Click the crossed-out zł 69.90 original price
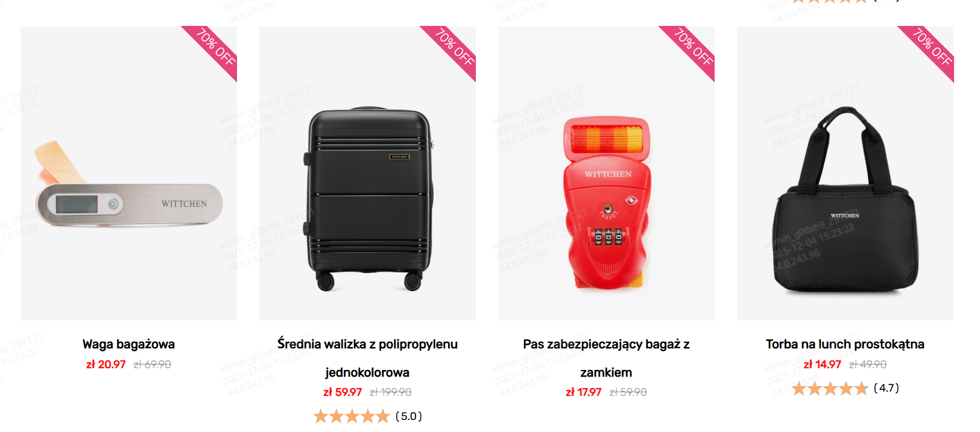980x432 pixels. pyautogui.click(x=152, y=365)
